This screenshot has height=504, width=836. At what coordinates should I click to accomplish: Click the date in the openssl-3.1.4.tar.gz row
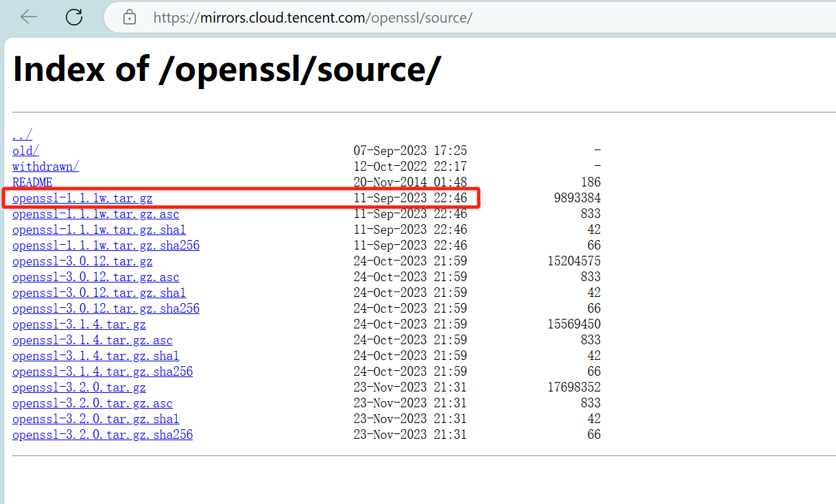(x=410, y=324)
